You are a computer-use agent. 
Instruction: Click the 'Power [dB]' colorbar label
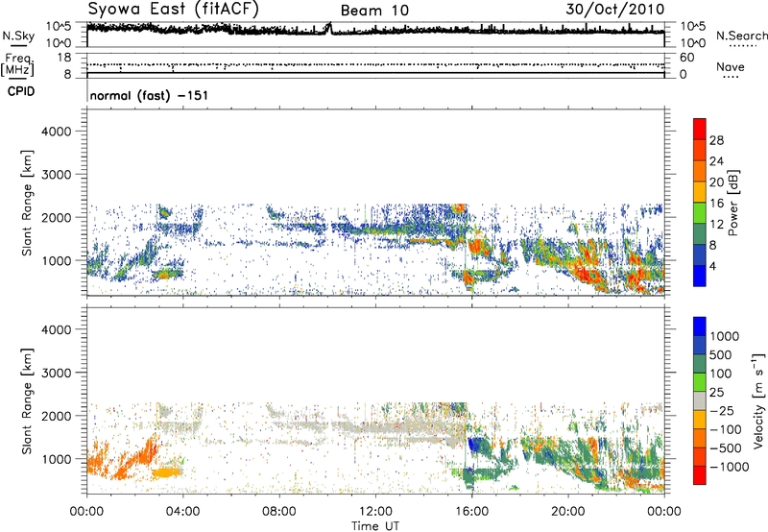coord(732,203)
